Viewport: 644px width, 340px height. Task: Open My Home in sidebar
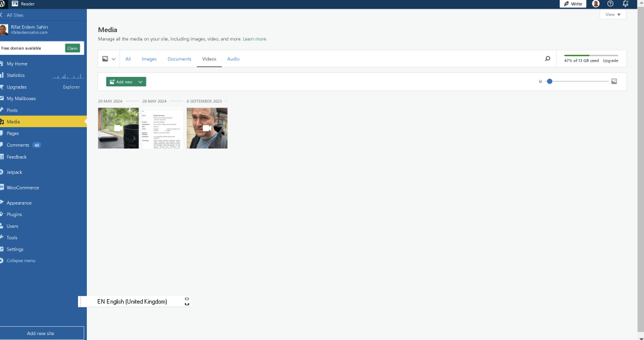click(x=43, y=64)
